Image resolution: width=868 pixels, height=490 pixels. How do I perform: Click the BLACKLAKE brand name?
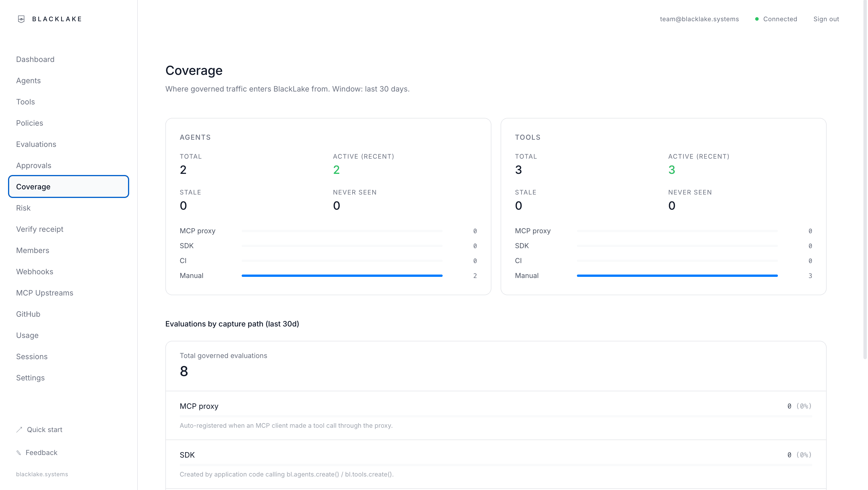(x=57, y=19)
